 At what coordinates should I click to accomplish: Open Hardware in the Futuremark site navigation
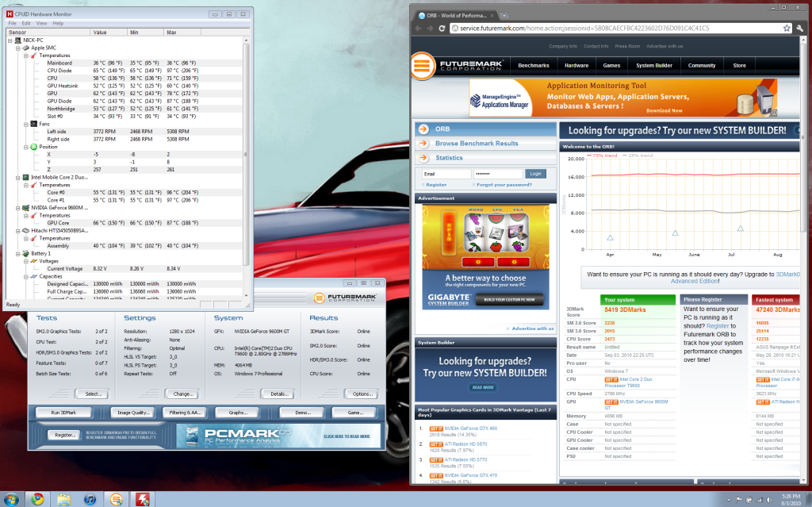pyautogui.click(x=576, y=66)
